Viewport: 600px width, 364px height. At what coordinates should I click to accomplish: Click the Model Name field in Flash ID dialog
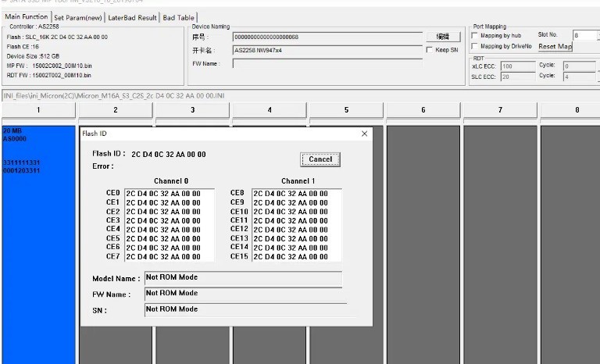click(x=244, y=279)
